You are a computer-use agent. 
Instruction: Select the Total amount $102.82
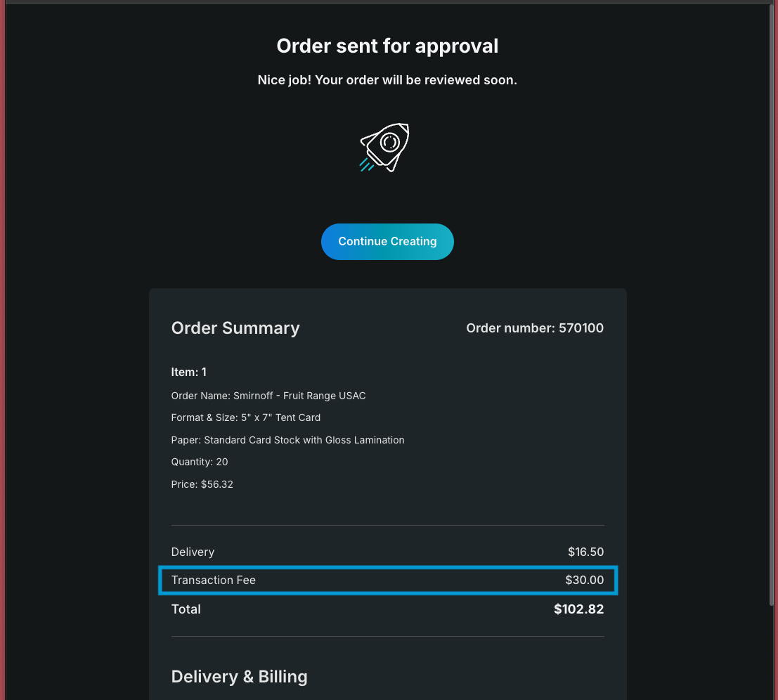point(578,609)
